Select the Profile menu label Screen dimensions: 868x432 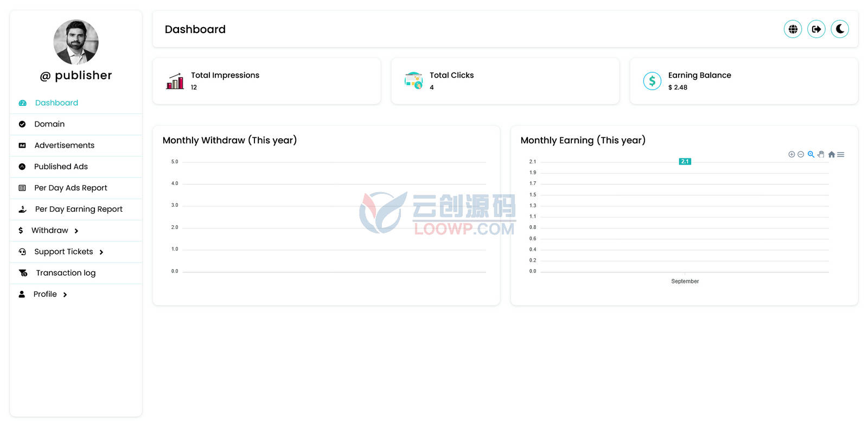[45, 294]
